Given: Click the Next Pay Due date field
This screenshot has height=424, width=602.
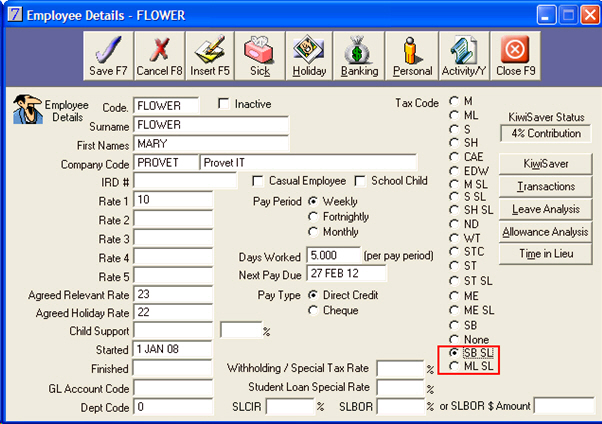Looking at the screenshot, I should pos(346,273).
